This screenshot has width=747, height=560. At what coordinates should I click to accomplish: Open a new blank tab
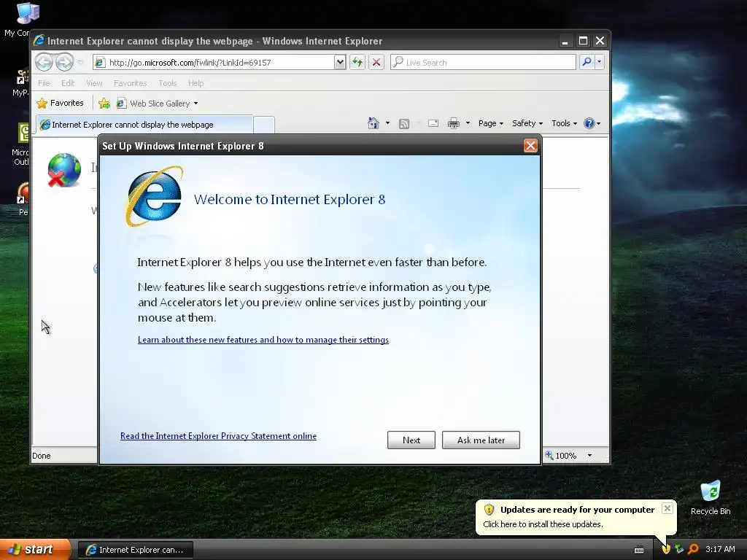pos(264,125)
